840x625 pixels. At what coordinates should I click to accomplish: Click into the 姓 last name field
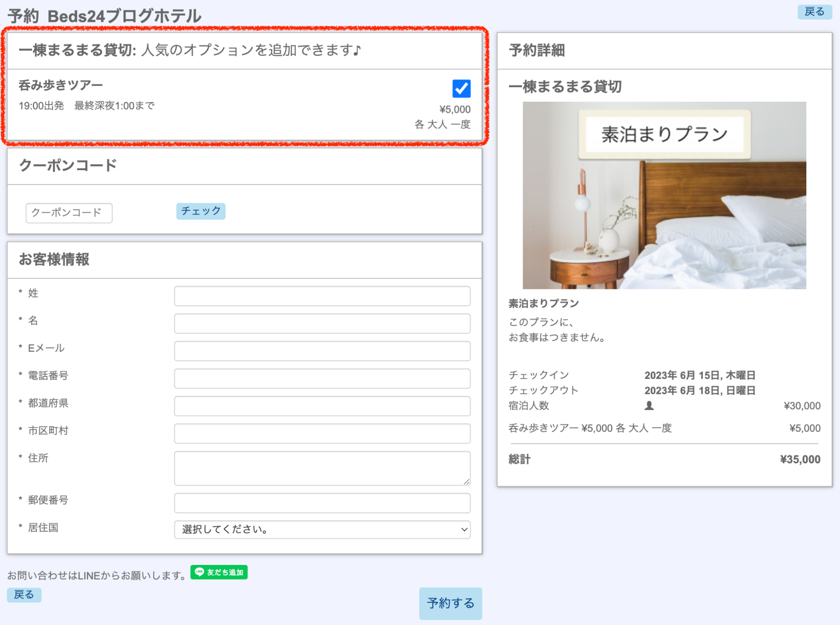(x=322, y=296)
